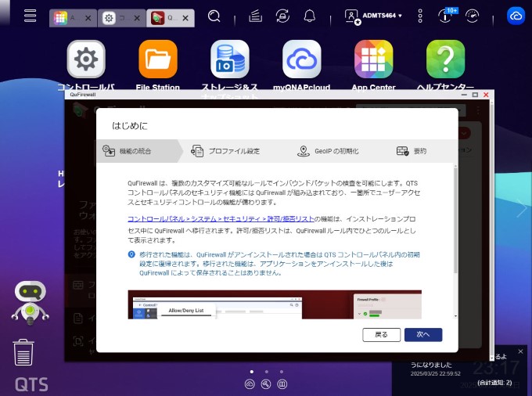532x396 pixels.
Task: Select the 要約 wizard step
Action: pos(412,151)
